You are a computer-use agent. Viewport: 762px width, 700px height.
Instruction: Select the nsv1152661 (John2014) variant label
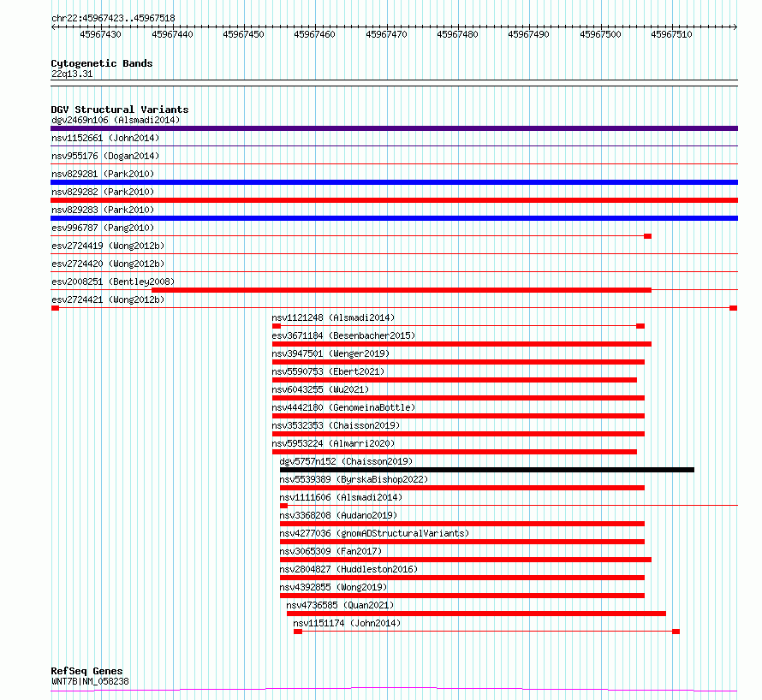(x=105, y=138)
